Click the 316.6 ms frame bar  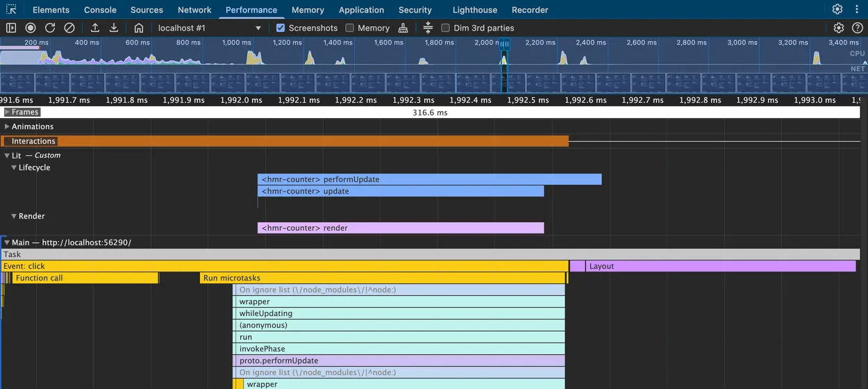point(430,112)
